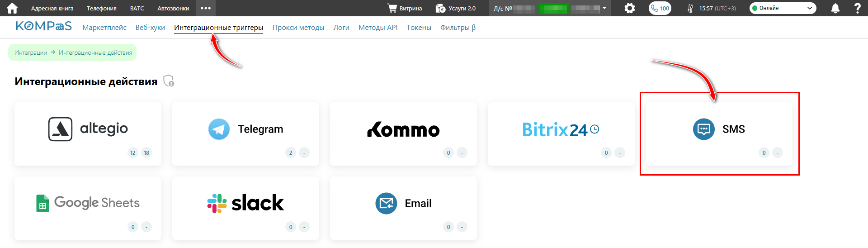Open the Kommo integration card
Viewport: 868px width, 248px height.
403,134
